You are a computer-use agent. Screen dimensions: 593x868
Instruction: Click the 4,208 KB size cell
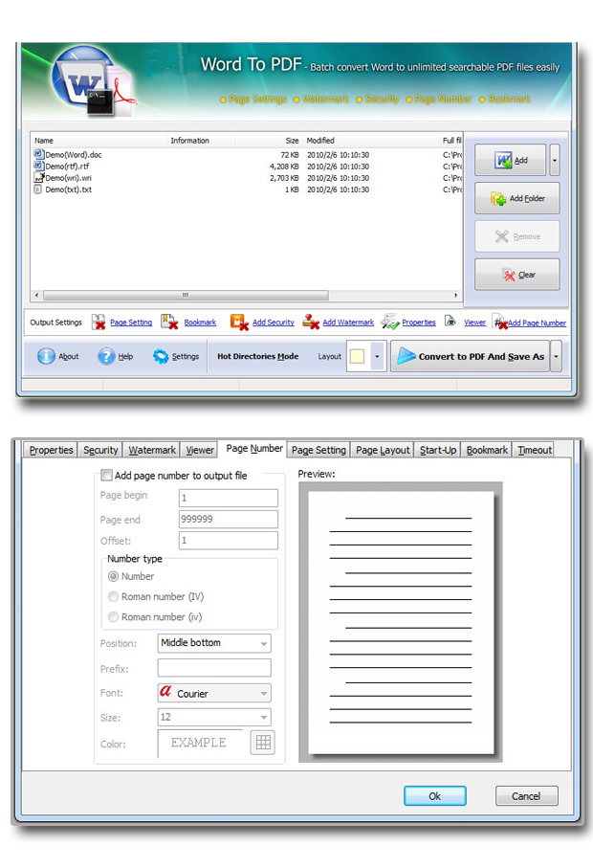coord(284,167)
